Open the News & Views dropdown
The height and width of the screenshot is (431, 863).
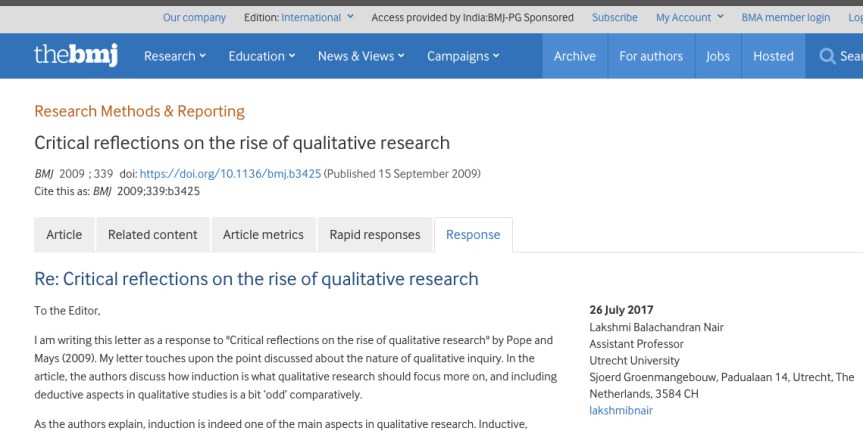point(360,57)
